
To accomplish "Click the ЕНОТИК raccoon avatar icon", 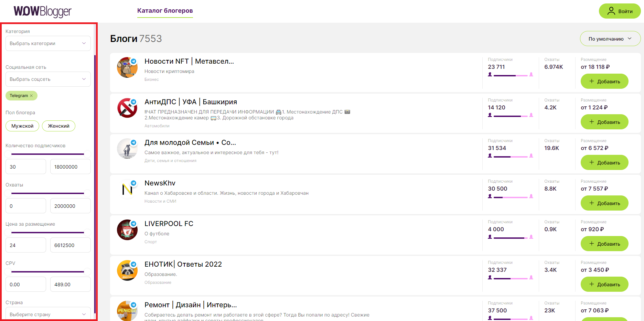I will click(127, 270).
